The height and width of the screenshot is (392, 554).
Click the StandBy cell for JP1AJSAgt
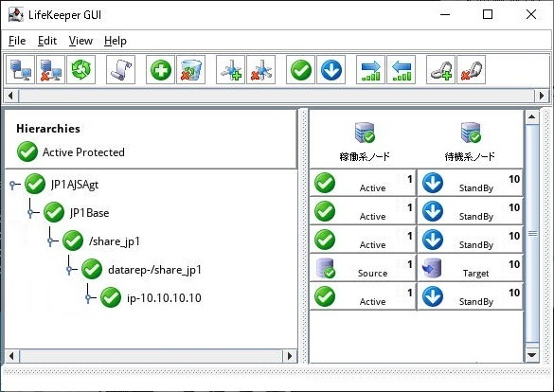470,183
